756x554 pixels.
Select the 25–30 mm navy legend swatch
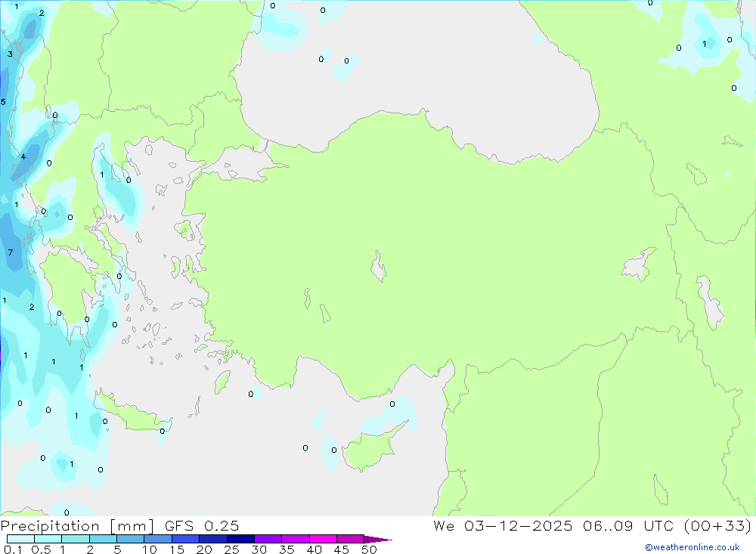[240, 539]
